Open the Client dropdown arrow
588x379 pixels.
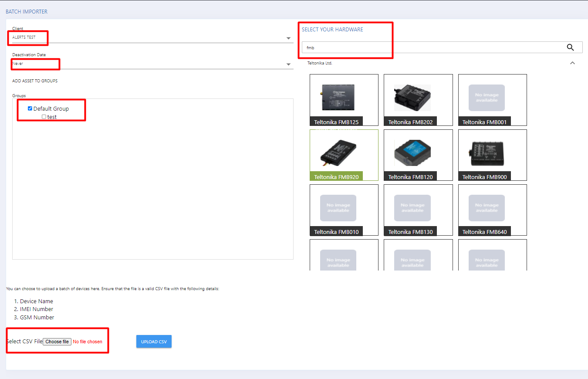(x=288, y=38)
